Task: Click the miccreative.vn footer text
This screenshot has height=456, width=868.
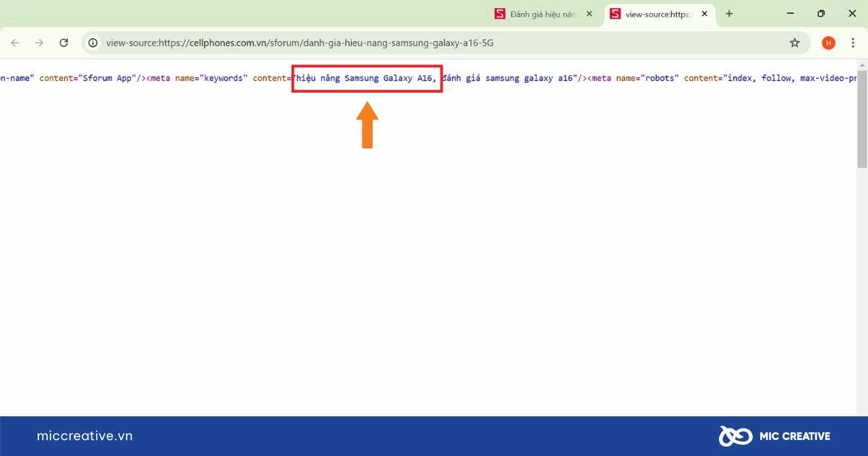Action: pyautogui.click(x=85, y=436)
